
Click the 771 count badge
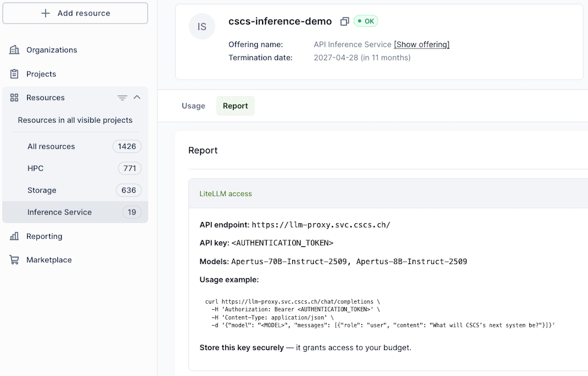pos(129,168)
